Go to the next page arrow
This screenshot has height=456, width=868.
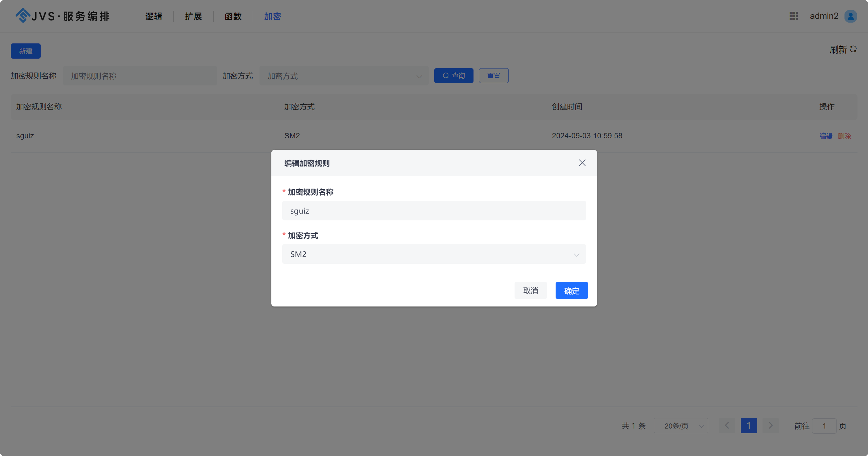click(771, 425)
